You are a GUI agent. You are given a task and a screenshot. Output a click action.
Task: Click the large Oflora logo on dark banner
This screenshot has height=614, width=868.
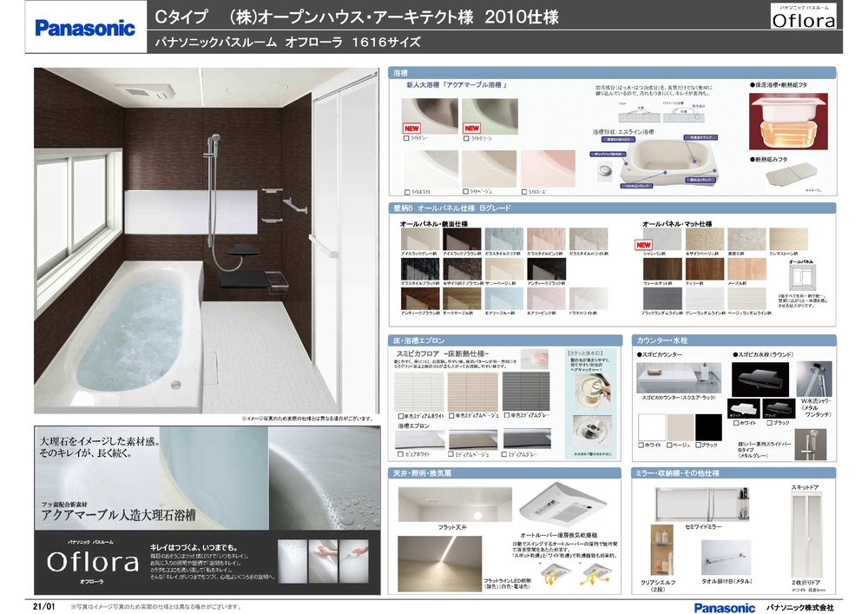click(93, 562)
